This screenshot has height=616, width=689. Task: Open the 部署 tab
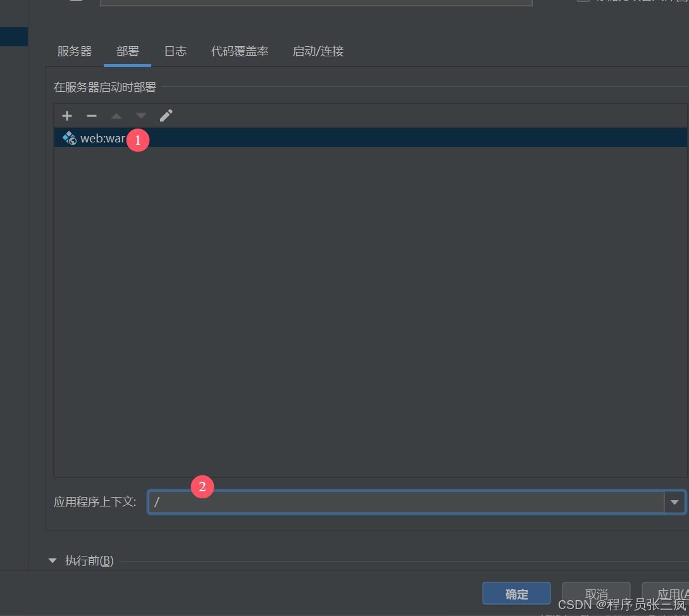127,51
